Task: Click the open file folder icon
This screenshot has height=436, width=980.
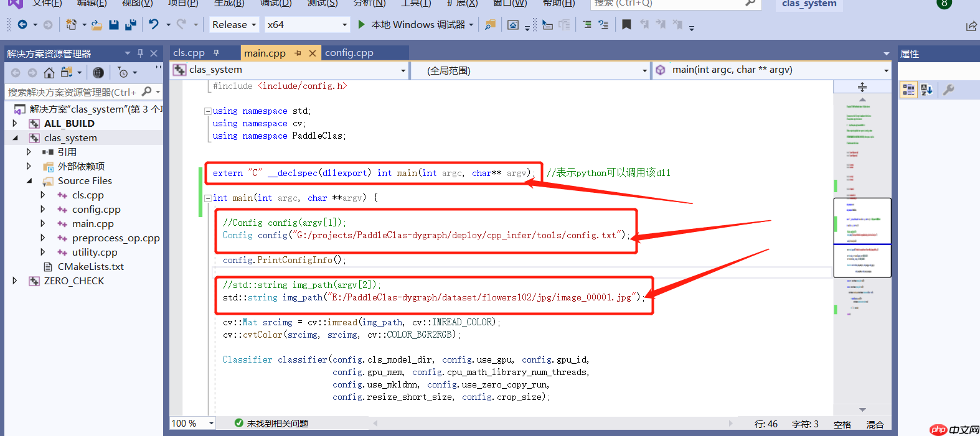Action: tap(97, 25)
